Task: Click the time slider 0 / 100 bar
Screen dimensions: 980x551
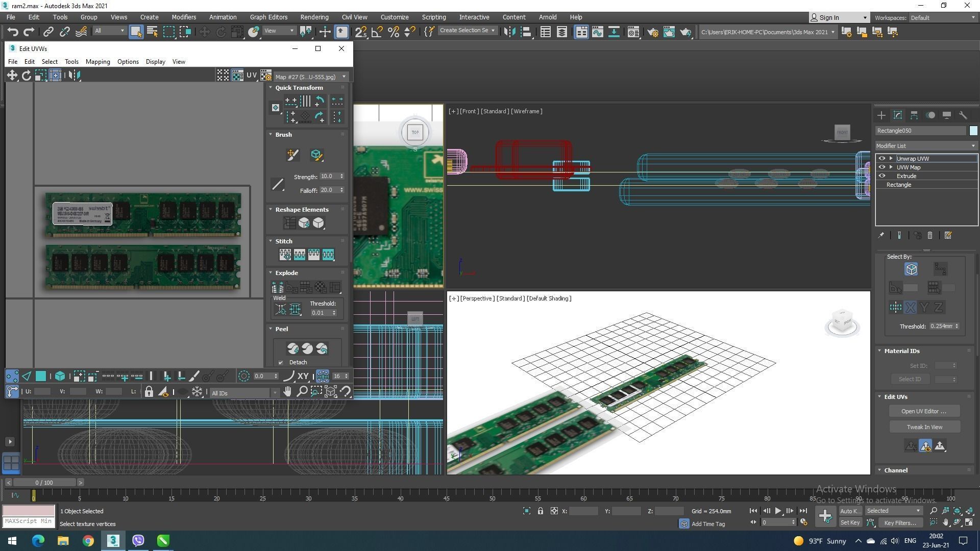Action: (44, 483)
